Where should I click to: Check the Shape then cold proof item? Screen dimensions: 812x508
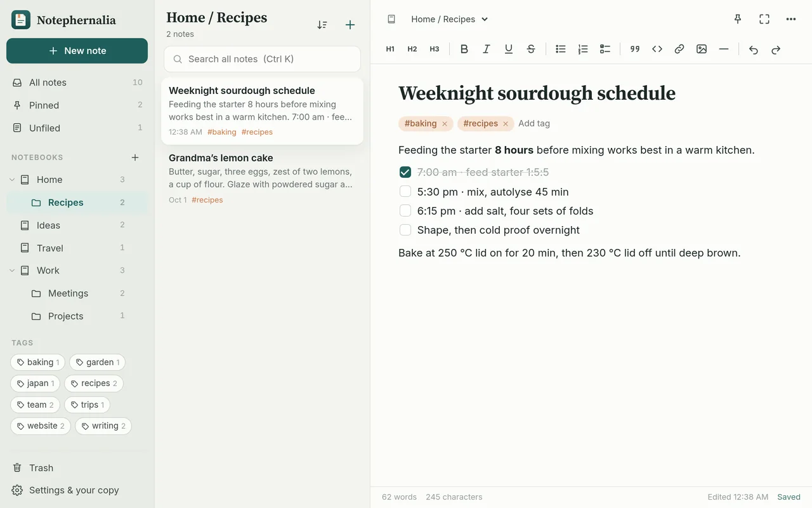click(405, 229)
